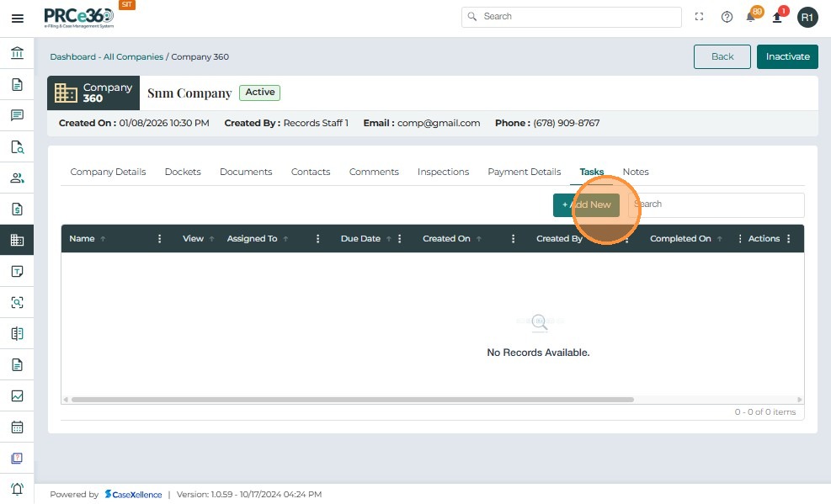The width and height of the screenshot is (831, 504).
Task: Click the PRCe360 logo
Action: (x=78, y=18)
